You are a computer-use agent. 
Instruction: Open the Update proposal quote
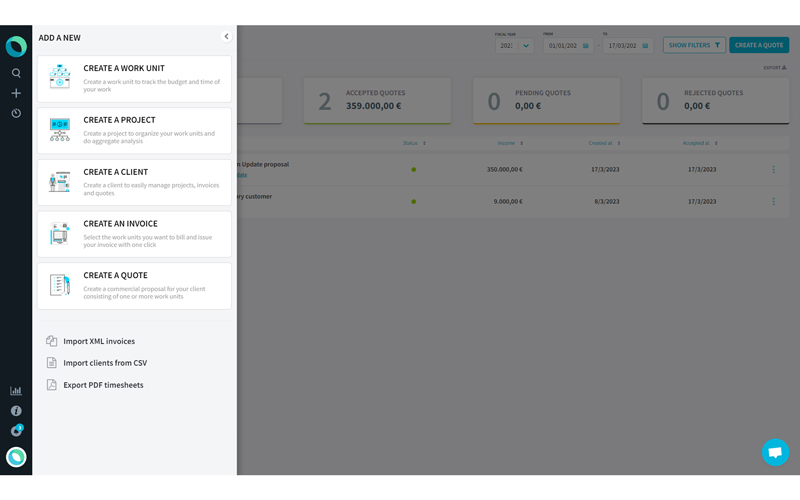tap(263, 164)
